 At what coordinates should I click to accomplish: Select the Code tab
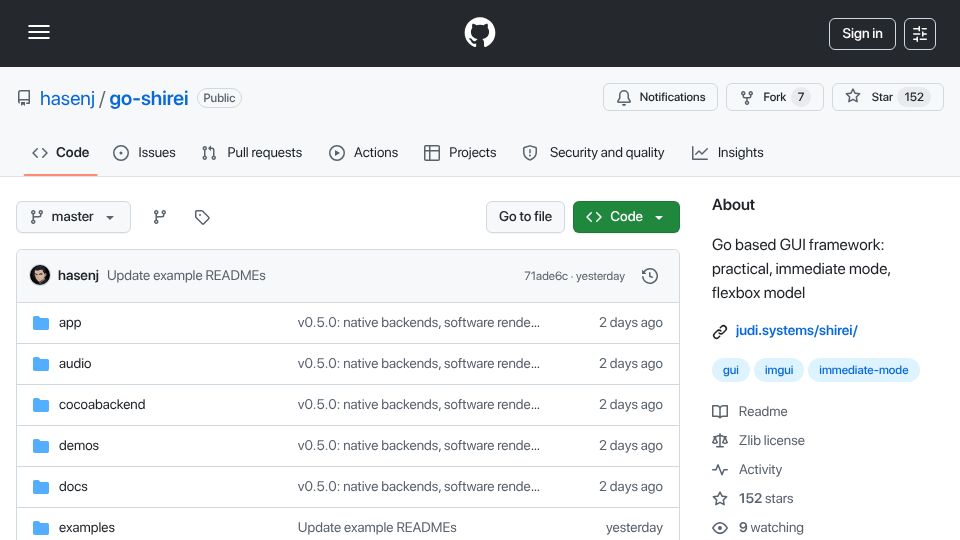(x=61, y=152)
